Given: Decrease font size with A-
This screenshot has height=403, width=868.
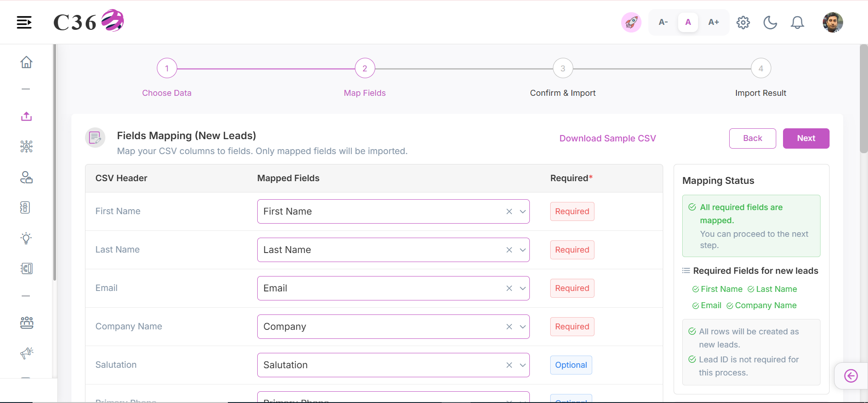Looking at the screenshot, I should [x=663, y=22].
